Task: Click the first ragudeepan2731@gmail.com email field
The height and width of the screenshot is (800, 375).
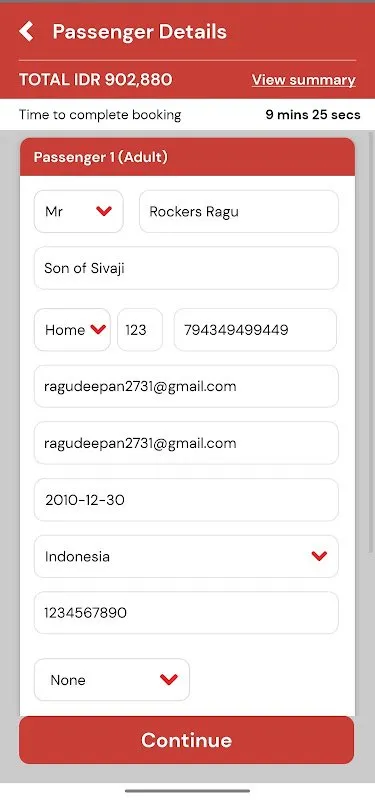Action: point(186,386)
